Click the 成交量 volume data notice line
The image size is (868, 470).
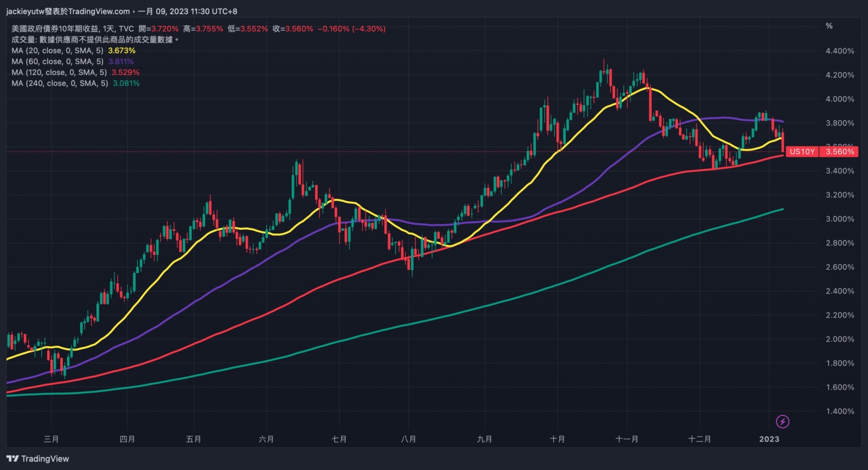[x=95, y=40]
